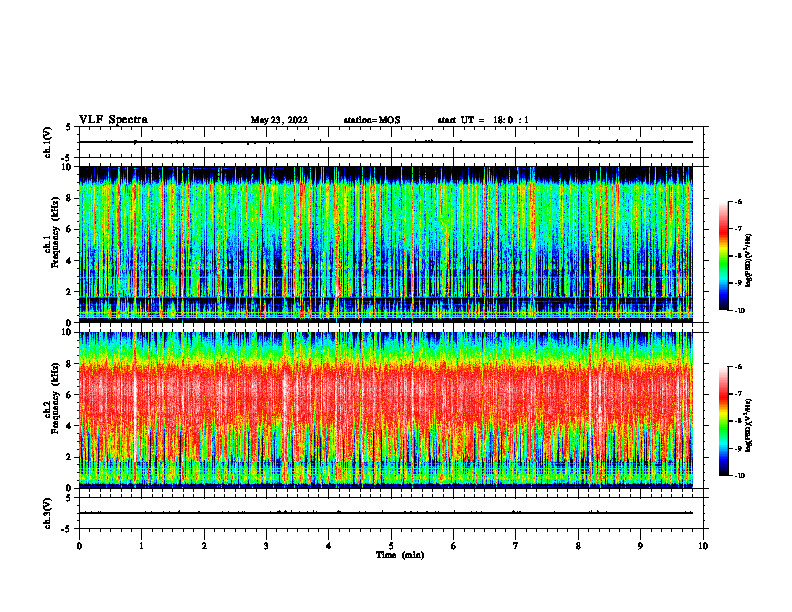Click the ch.2 spectrogram panel
792x612 pixels.
coord(386,410)
